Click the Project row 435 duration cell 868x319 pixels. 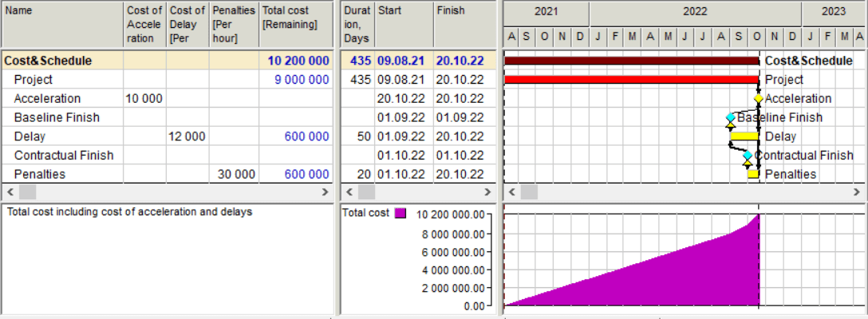pos(357,80)
